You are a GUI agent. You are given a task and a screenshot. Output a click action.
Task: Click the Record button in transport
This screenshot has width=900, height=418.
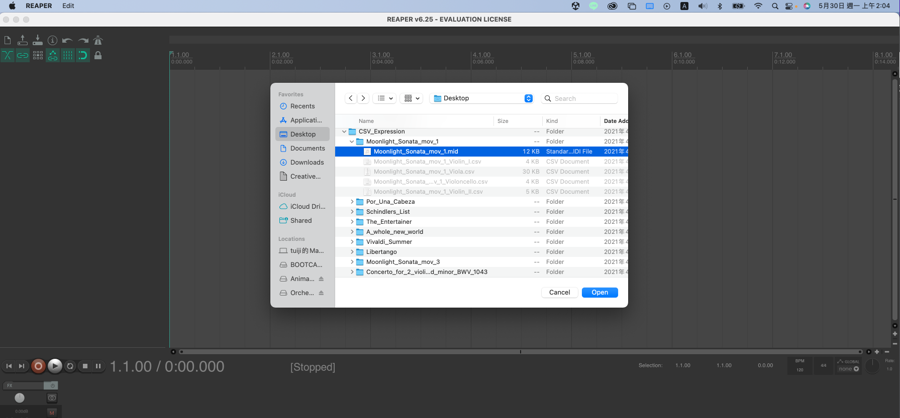pos(38,366)
